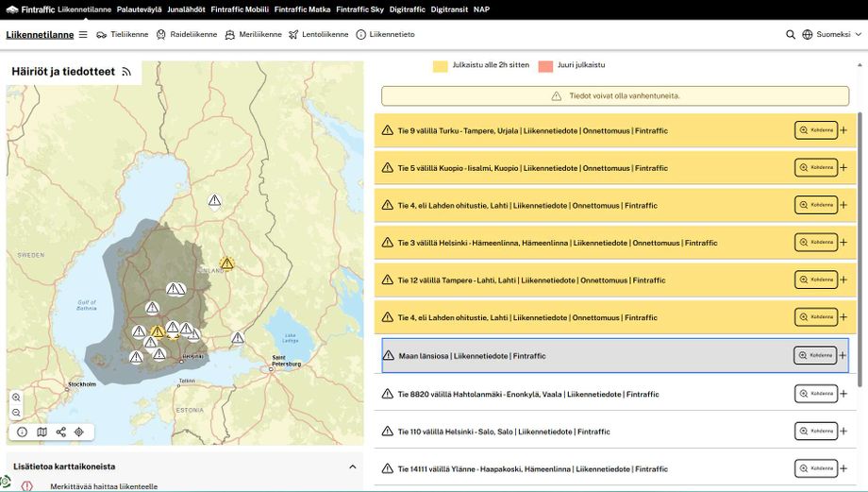The image size is (868, 492).
Task: Center map on my location
Action: [79, 432]
